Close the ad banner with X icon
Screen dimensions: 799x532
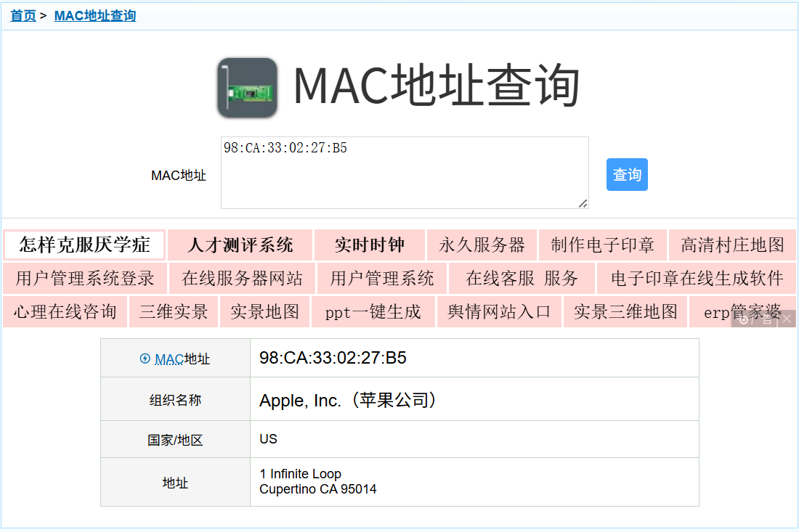(787, 319)
